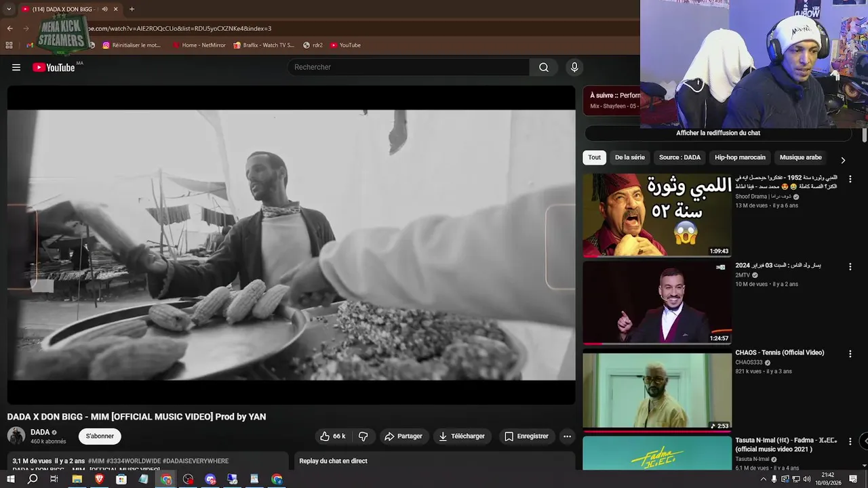Select Hip-hop marocain filter chip

(x=740, y=157)
